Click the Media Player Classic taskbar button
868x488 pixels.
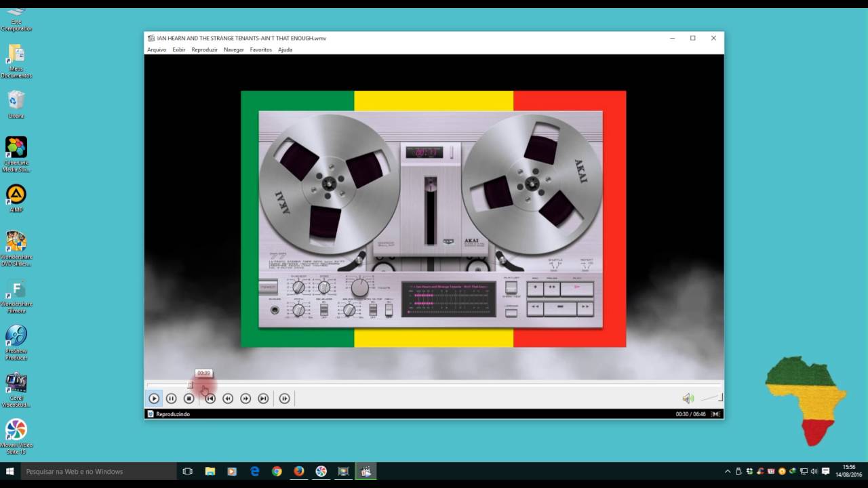[366, 471]
